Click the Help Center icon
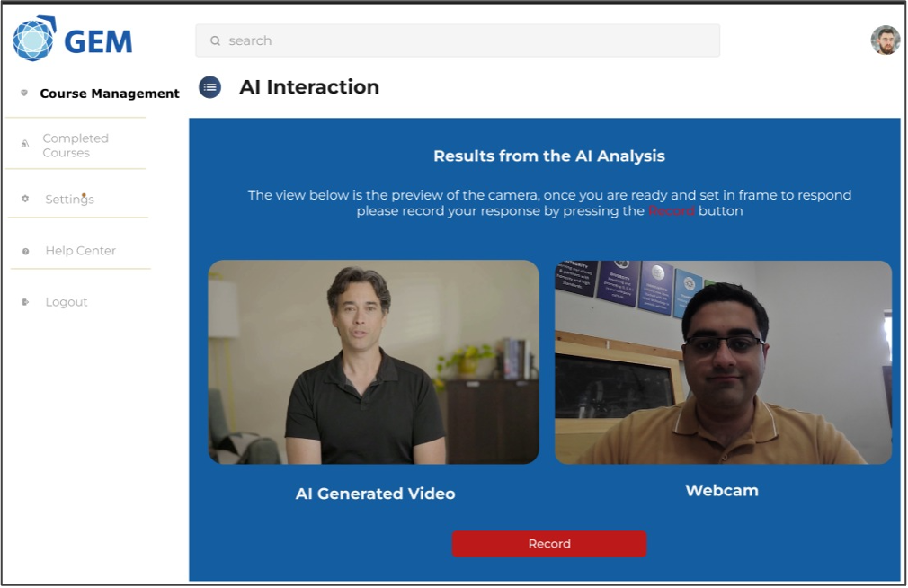 coord(25,251)
